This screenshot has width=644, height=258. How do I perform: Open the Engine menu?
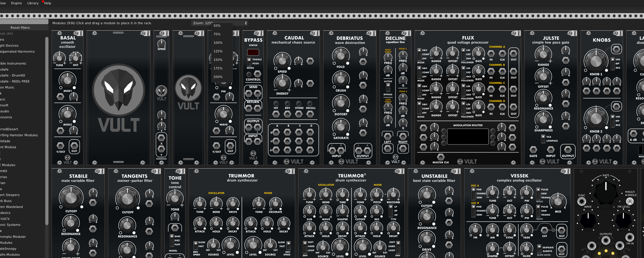tap(17, 3)
